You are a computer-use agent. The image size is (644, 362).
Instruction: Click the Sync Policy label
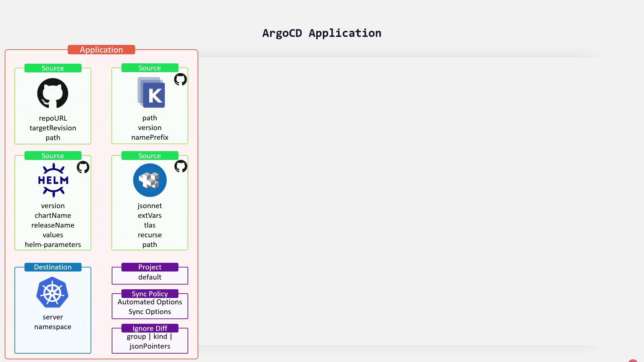tap(150, 294)
